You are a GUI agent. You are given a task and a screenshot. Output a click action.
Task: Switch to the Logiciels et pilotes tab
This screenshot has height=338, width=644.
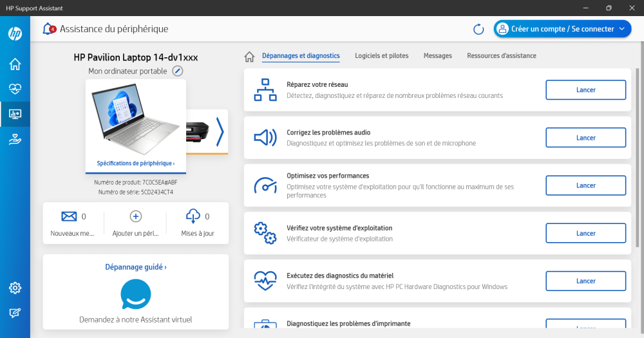click(381, 56)
